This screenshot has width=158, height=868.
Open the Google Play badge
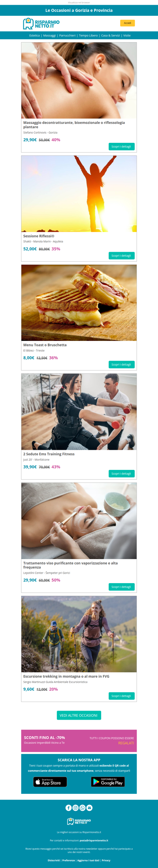[108, 782]
